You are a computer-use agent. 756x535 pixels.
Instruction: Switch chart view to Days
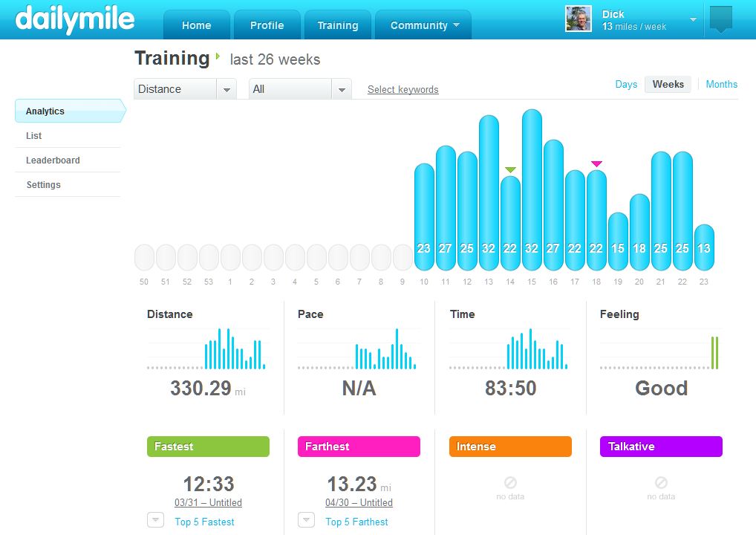pos(626,84)
